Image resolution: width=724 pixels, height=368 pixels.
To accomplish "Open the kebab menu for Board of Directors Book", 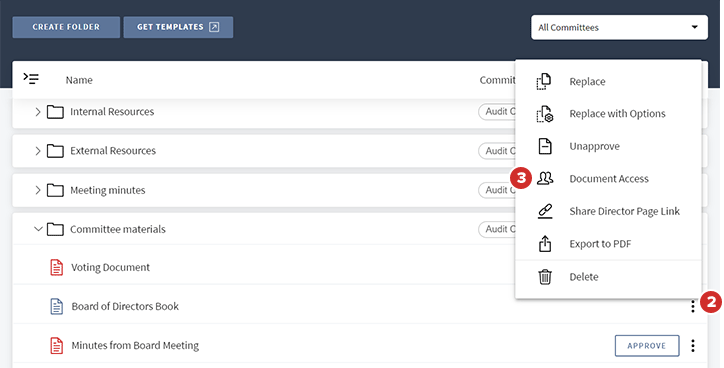I will coord(693,306).
